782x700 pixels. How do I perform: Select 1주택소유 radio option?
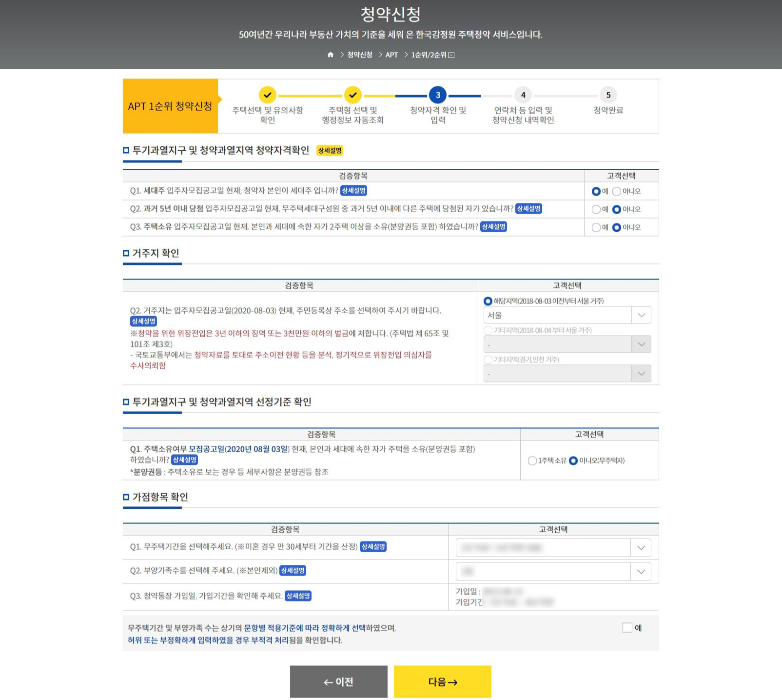click(x=532, y=461)
